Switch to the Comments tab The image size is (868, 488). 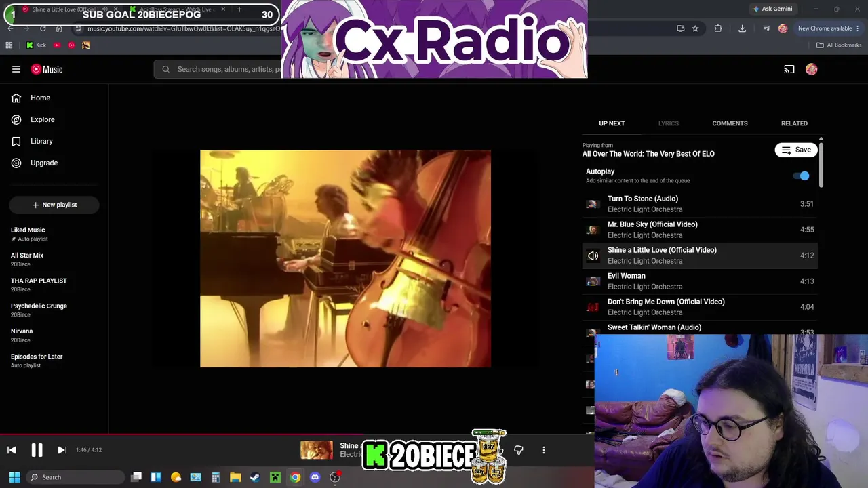(x=730, y=123)
